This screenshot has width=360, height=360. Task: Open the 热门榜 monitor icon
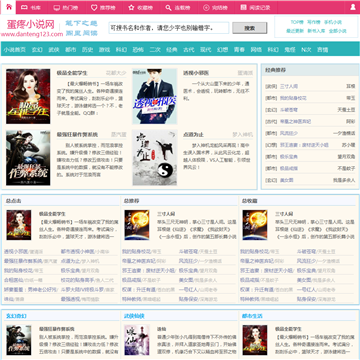pos(57,7)
